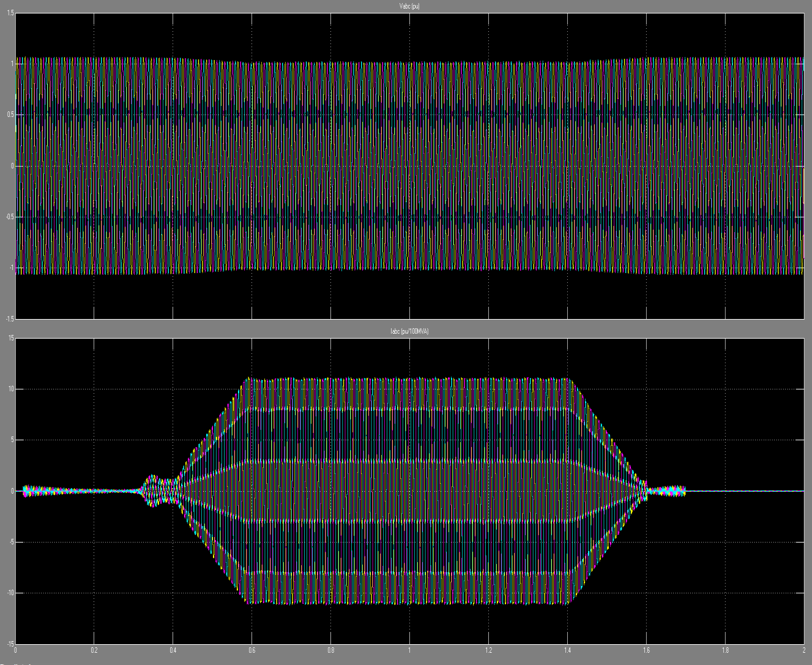Screen dimensions: 812x665
Task: Click the 10 tick on Iabc y-axis
Action: [x=11, y=389]
